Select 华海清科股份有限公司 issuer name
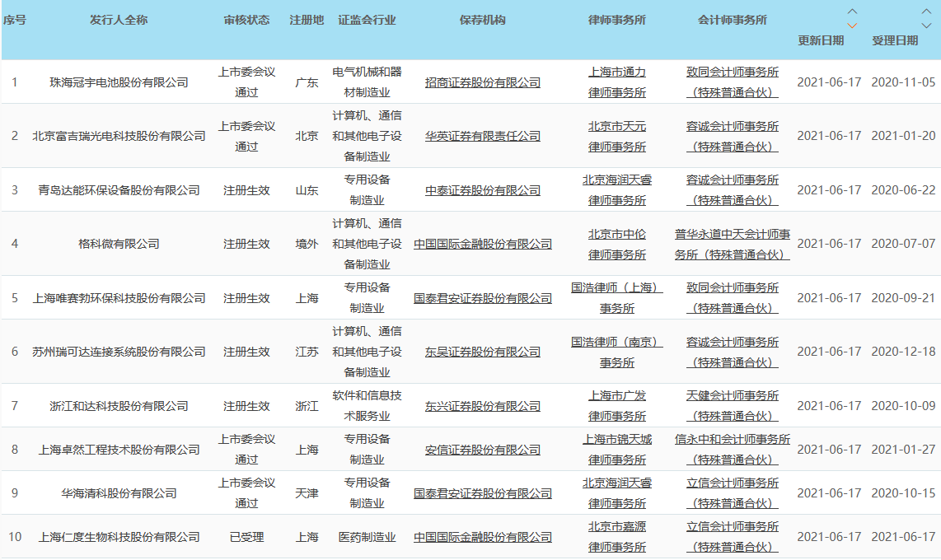Viewport: 941px width, 560px height. 119,493
